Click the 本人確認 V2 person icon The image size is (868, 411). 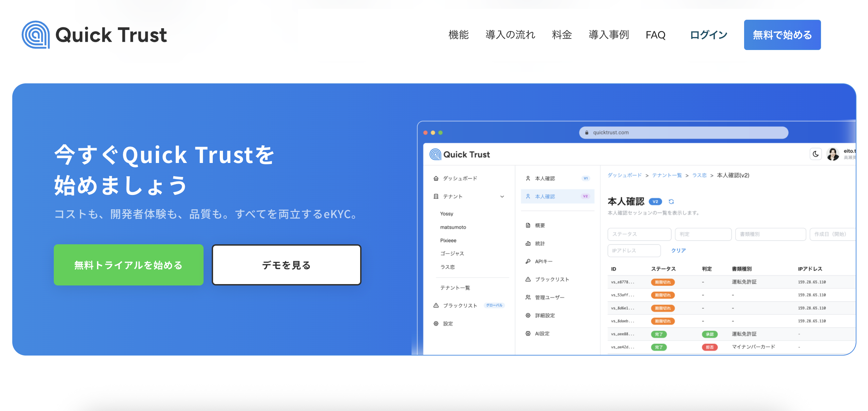(528, 196)
